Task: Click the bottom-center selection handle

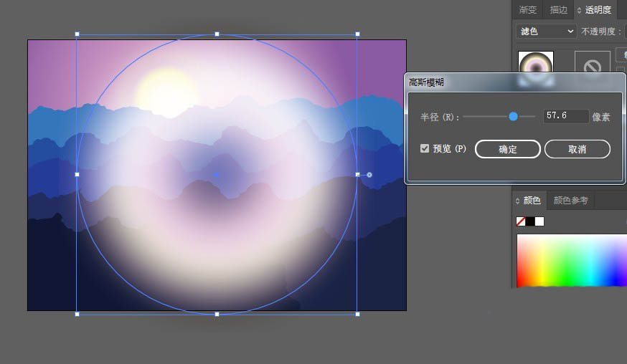Action: click(x=217, y=315)
